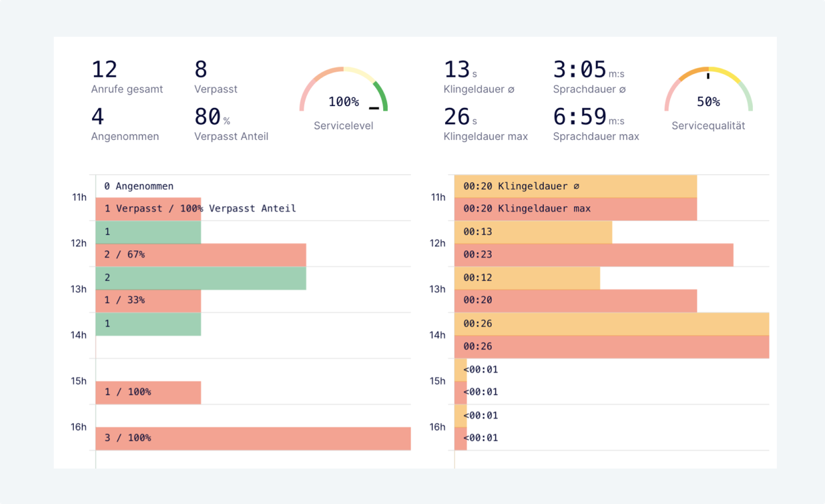Select the 13h green accepted bar showing 2
The image size is (825, 504).
(x=201, y=278)
